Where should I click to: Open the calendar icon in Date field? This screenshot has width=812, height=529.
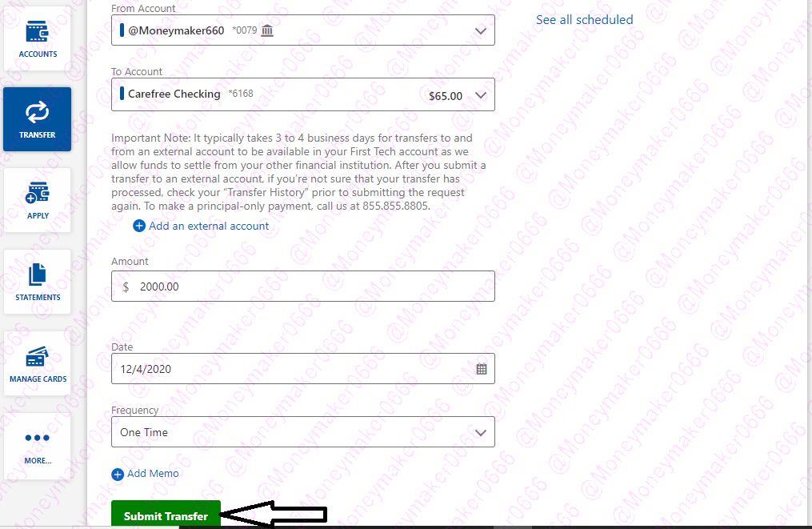tap(482, 369)
